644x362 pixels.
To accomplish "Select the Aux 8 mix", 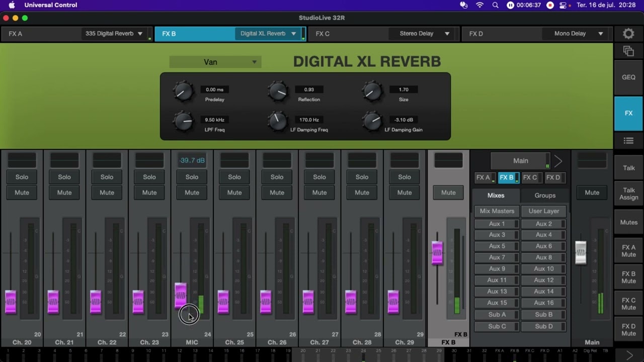I will point(543,257).
